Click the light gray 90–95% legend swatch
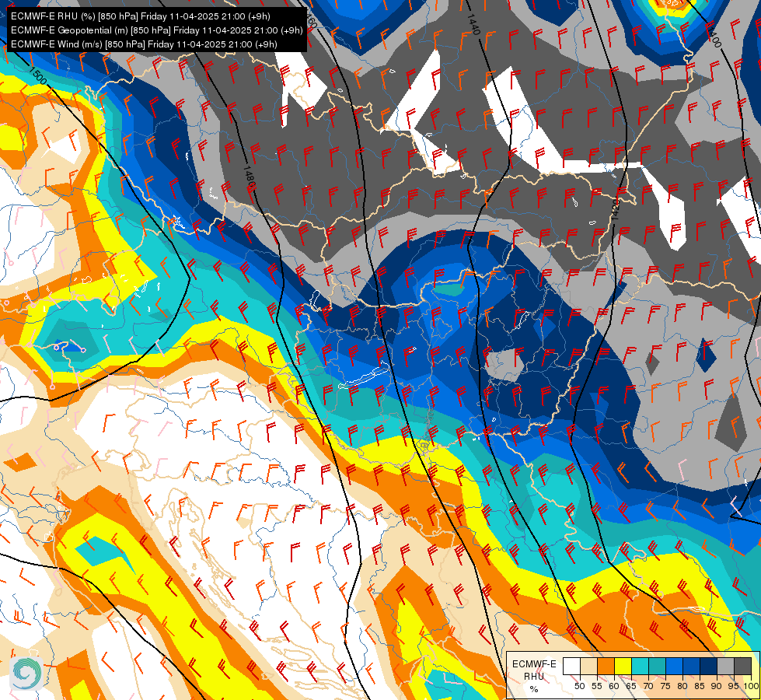The height and width of the screenshot is (700, 761). 726,666
